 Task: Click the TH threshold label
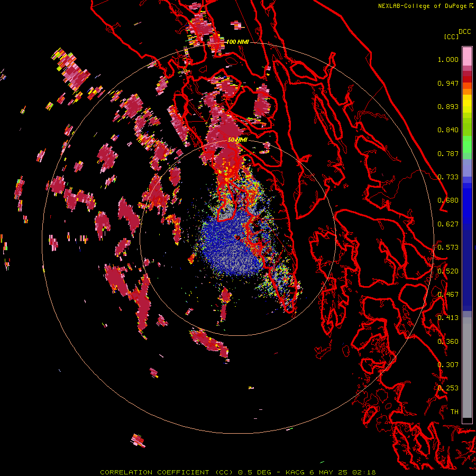pyautogui.click(x=454, y=412)
